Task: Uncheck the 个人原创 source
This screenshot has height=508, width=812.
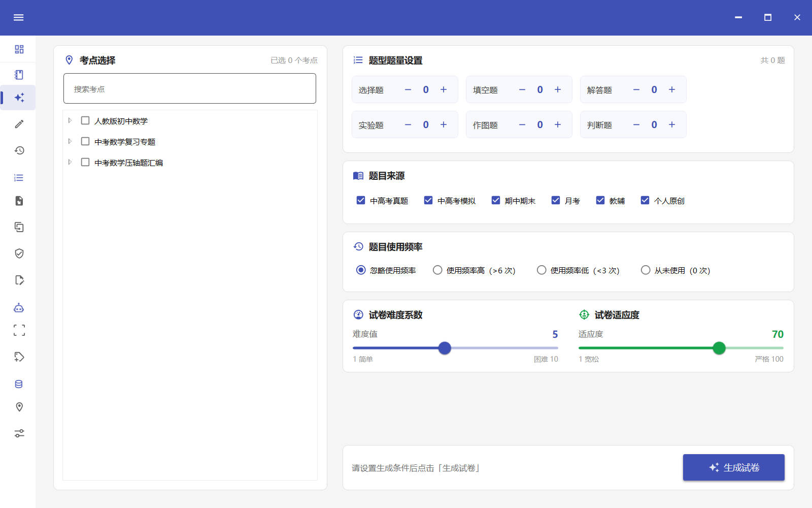Action: [645, 200]
